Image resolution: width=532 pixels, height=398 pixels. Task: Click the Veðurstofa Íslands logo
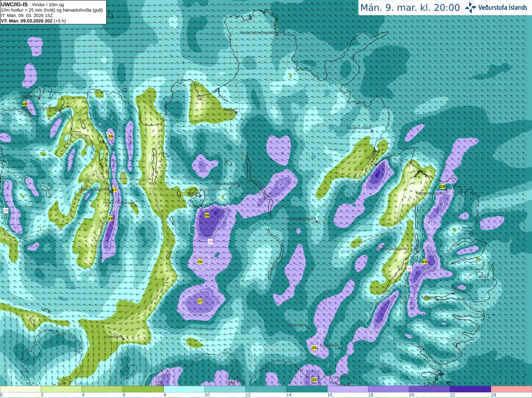pyautogui.click(x=496, y=7)
